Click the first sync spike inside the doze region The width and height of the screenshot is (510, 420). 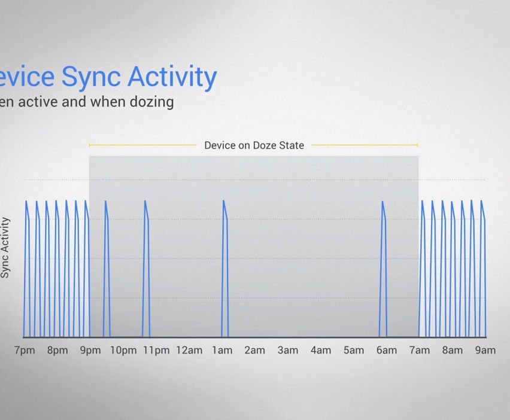click(107, 269)
